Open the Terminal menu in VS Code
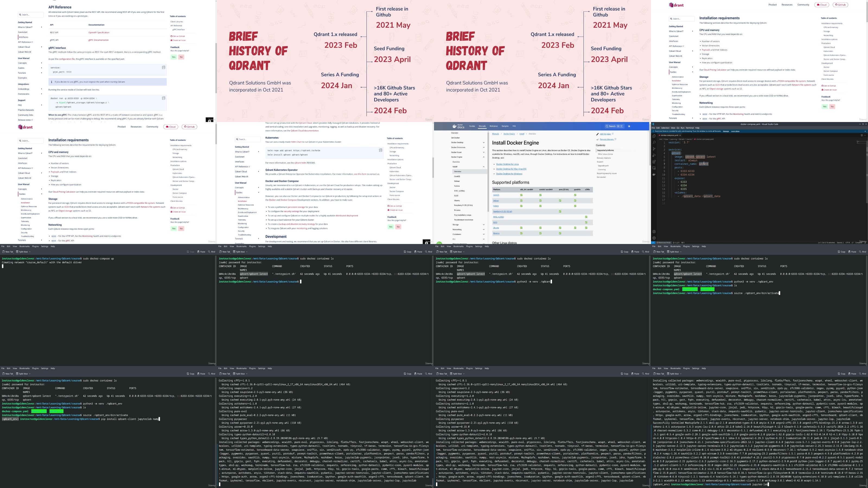 point(690,128)
